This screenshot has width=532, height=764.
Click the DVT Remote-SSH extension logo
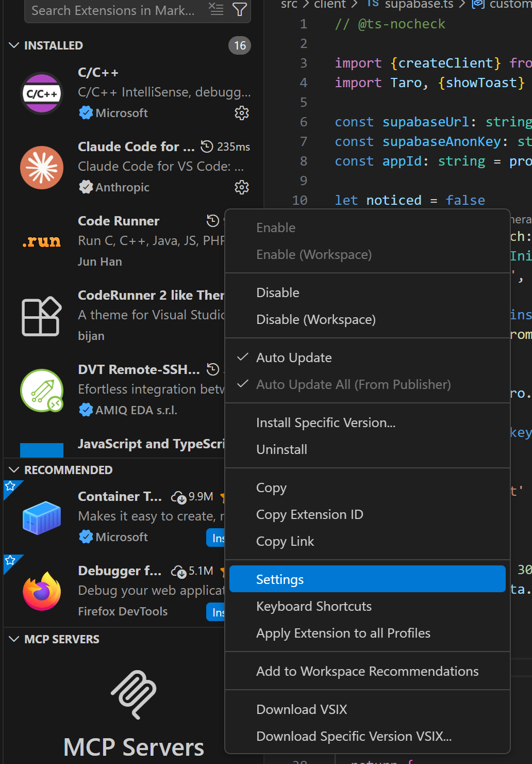tap(42, 391)
